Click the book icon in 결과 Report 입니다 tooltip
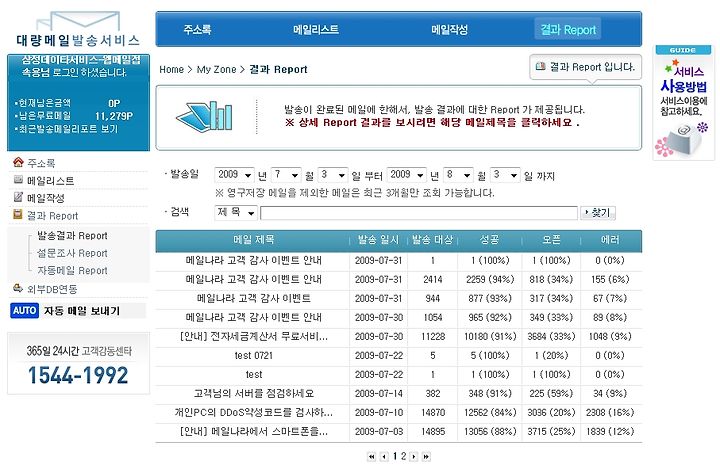This screenshot has width=720, height=469. pyautogui.click(x=540, y=67)
